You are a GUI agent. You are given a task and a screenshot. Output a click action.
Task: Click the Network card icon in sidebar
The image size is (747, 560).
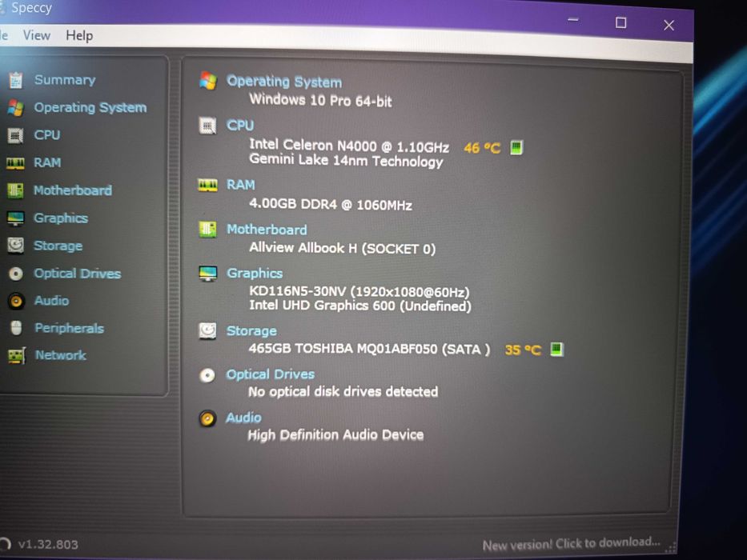(17, 356)
